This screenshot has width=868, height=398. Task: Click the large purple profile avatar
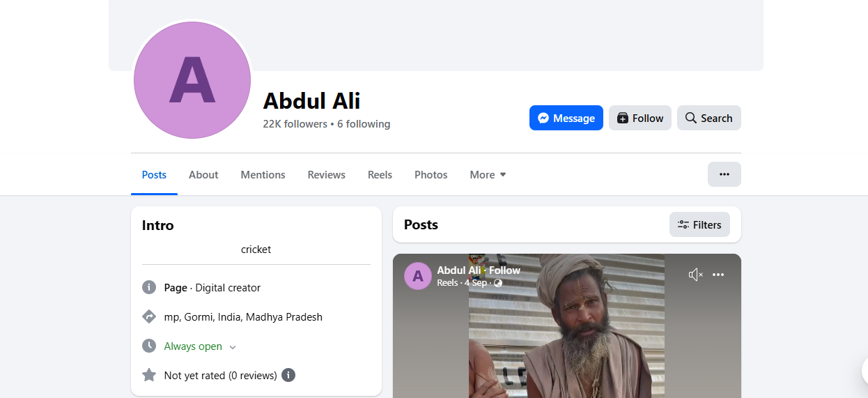pyautogui.click(x=192, y=80)
